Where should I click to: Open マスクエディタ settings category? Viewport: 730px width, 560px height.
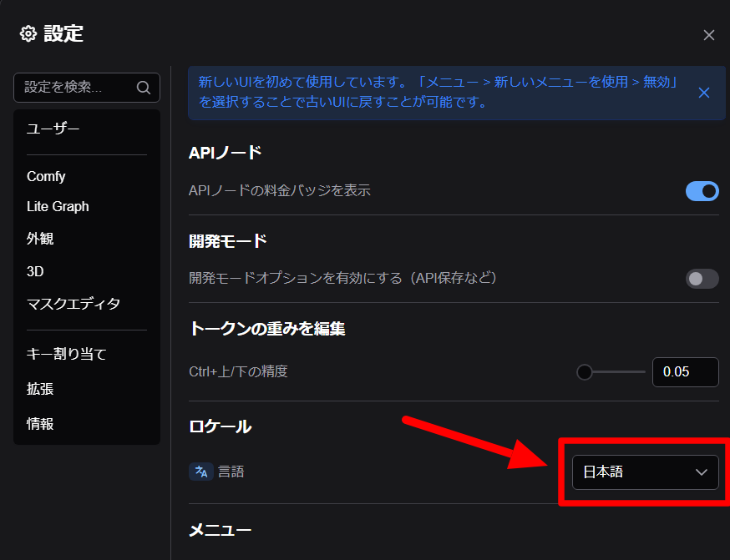(74, 304)
